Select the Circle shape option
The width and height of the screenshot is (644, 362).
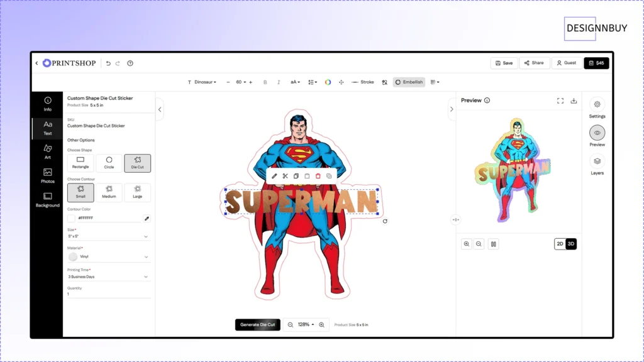109,163
